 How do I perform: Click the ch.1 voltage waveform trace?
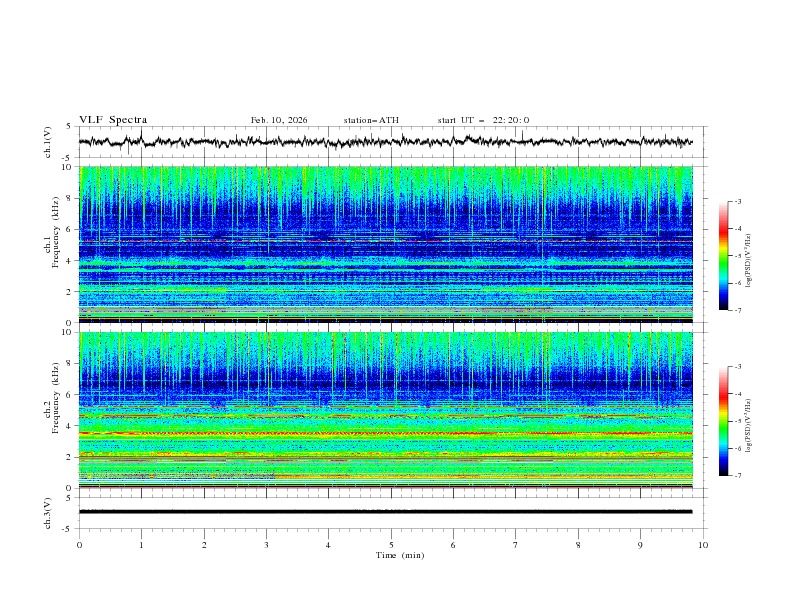(386, 142)
